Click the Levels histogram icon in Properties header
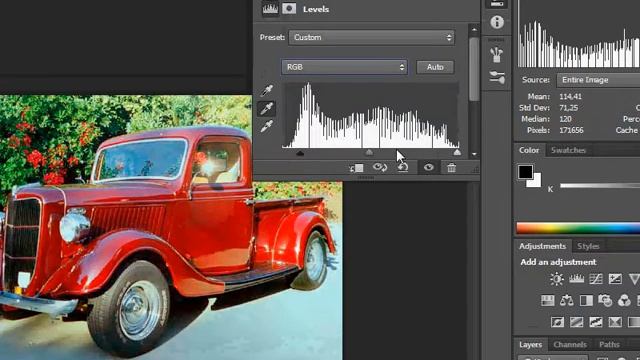Screen dimensions: 640x360 (x=270, y=9)
